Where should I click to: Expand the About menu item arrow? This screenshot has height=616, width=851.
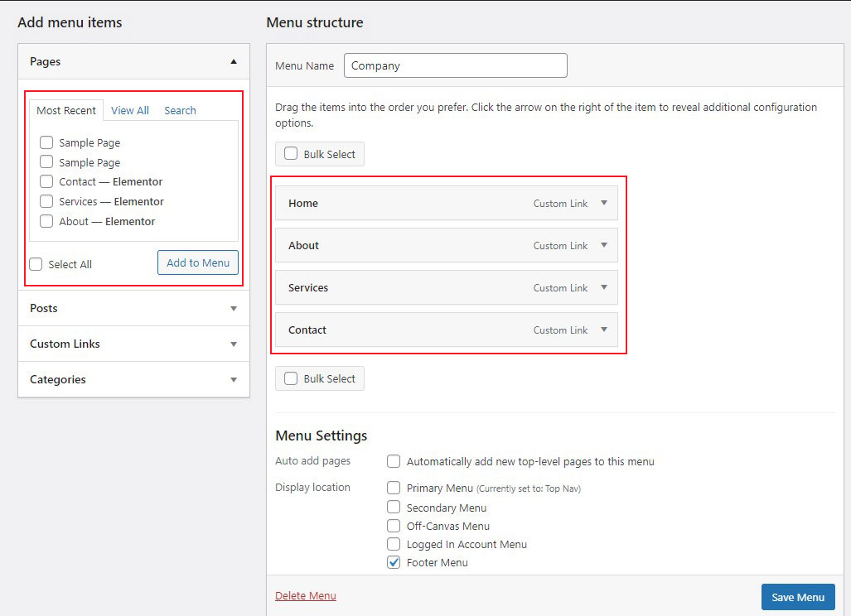pyautogui.click(x=603, y=245)
